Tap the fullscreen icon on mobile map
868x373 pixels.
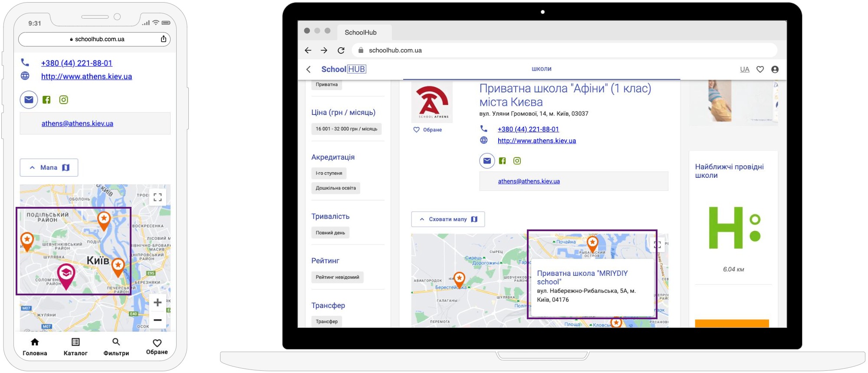158,197
